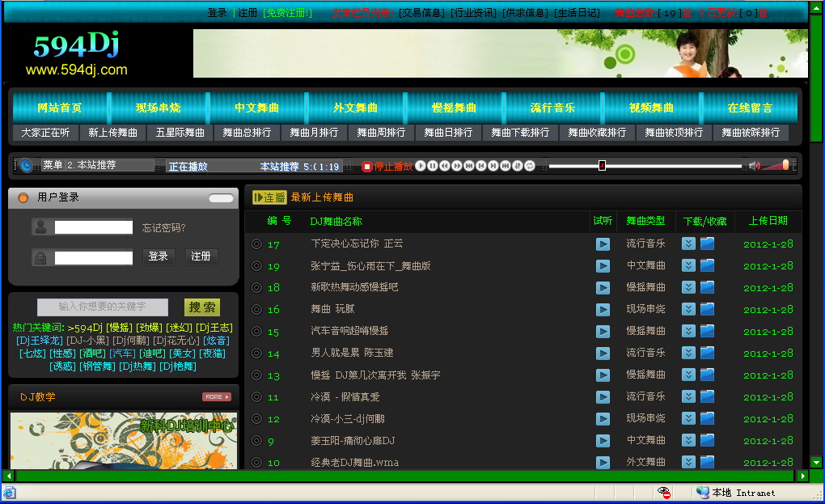
Task: Click the rewind icon in the player bar
Action: [x=445, y=166]
